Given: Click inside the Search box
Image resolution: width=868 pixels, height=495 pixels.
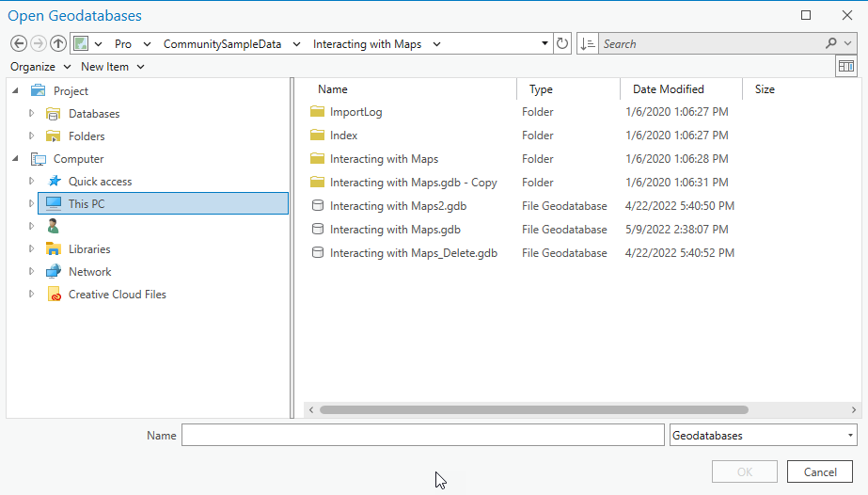Looking at the screenshot, I should pos(711,43).
